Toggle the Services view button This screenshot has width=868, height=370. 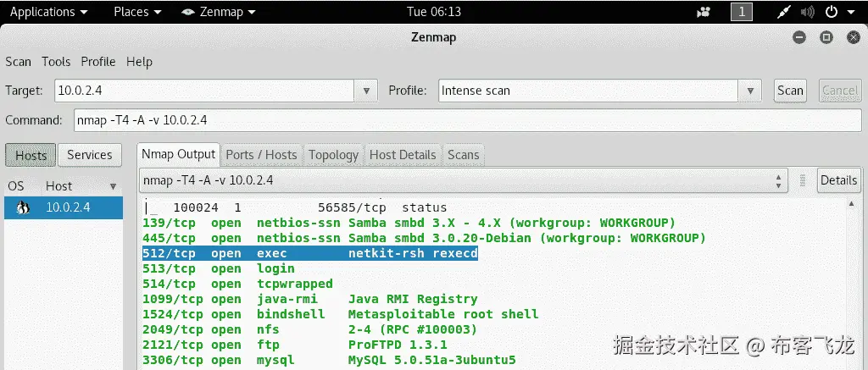pyautogui.click(x=89, y=156)
